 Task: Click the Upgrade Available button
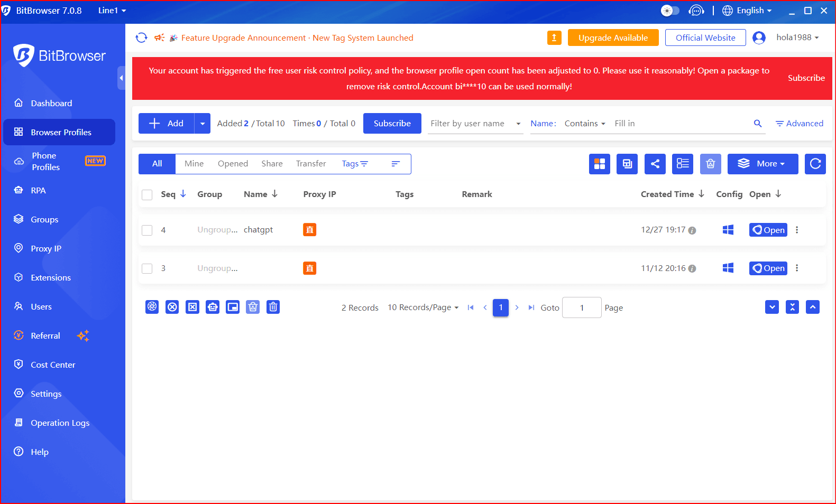tap(613, 38)
